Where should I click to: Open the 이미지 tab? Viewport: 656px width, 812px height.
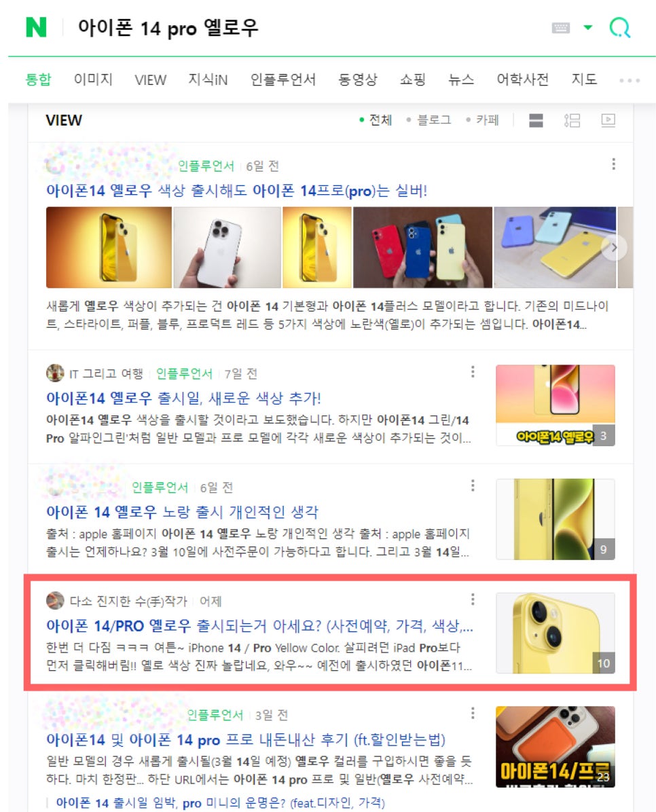click(x=93, y=79)
